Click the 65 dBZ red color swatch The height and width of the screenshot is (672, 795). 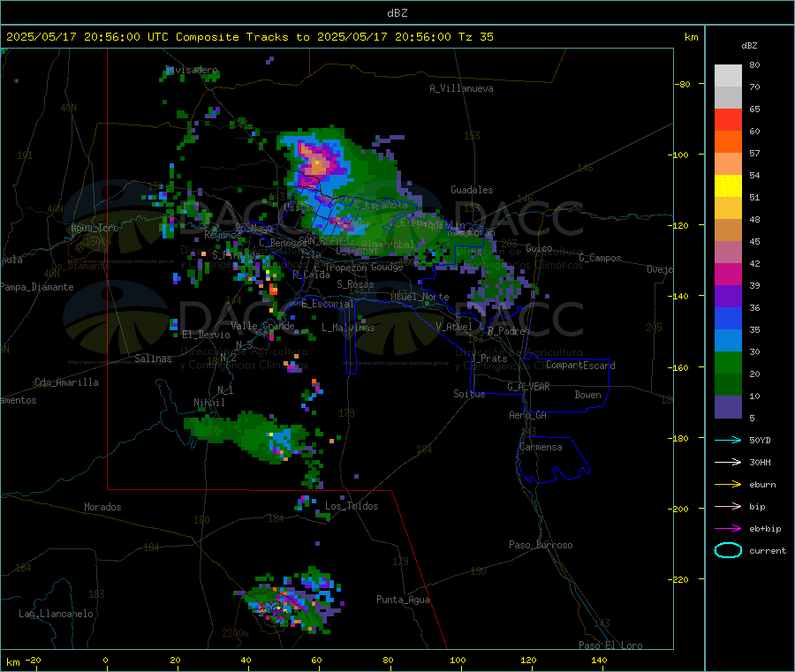tap(728, 119)
